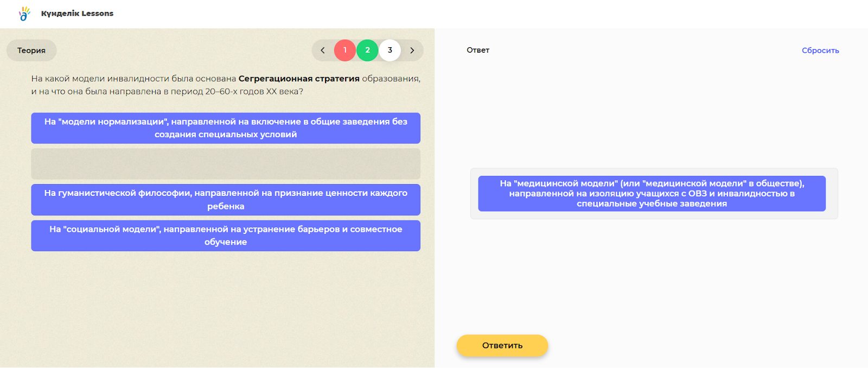Open the Теория section
The width and height of the screenshot is (868, 368).
(31, 50)
